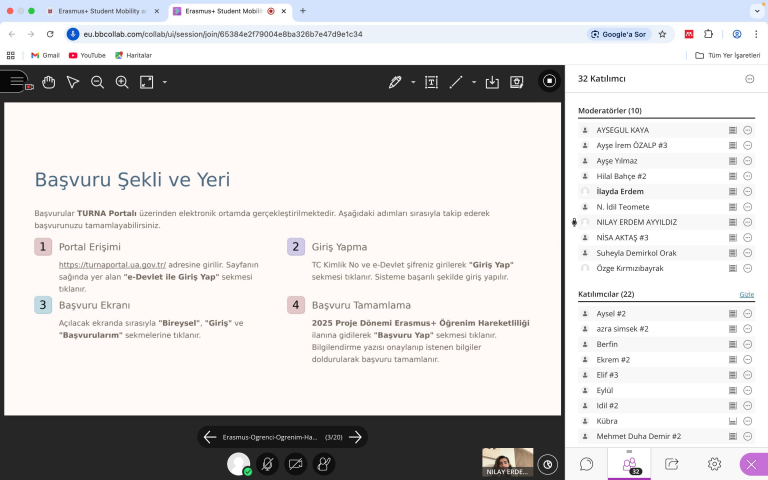Open the line shapes dropdown arrow

tap(474, 82)
